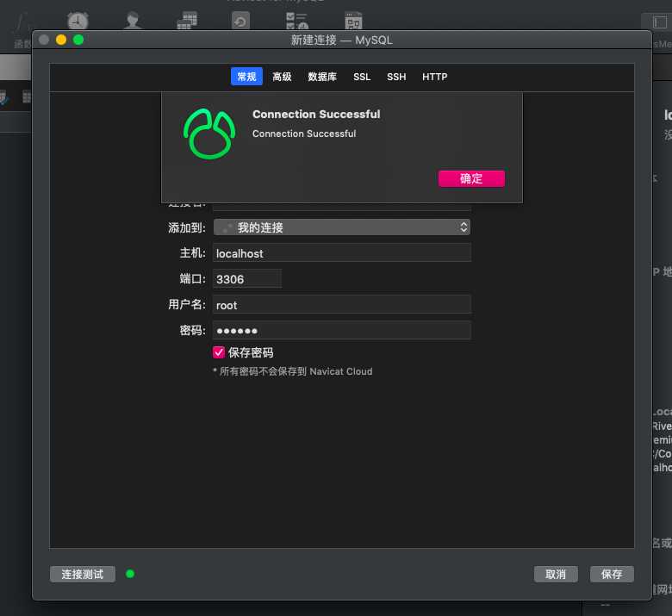The height and width of the screenshot is (616, 672).
Task: Switch to the SSH tab
Action: [396, 77]
